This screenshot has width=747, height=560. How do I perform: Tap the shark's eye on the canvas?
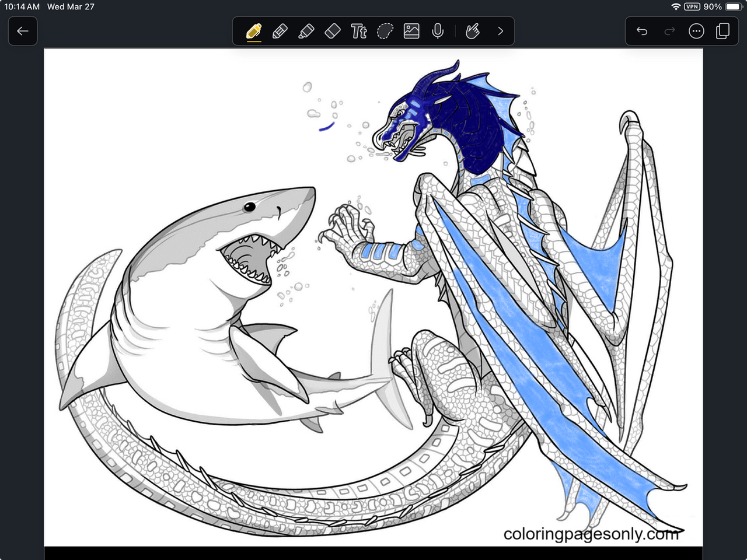click(249, 206)
